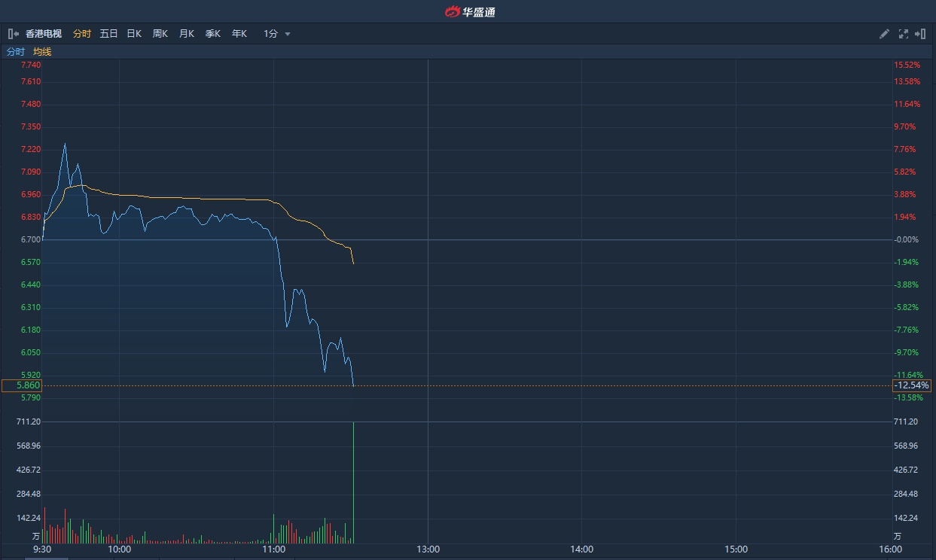Switch to the 周K chart tab
This screenshot has height=560, width=936.
pos(160,34)
